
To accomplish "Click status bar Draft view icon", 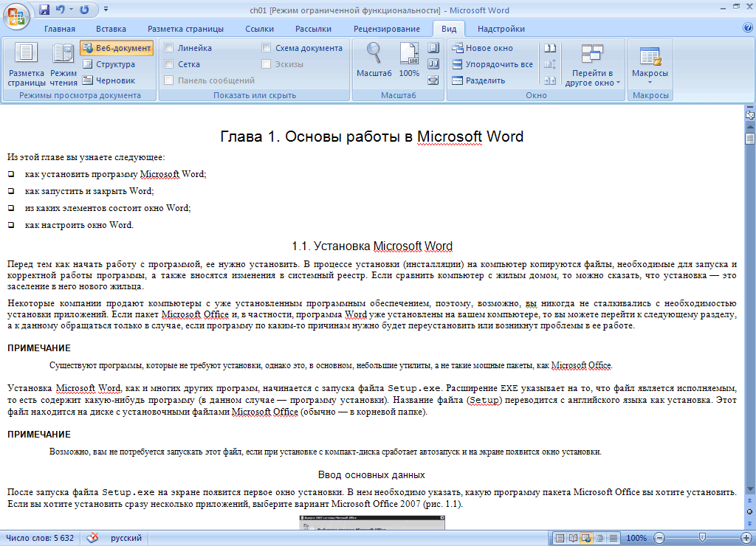I will point(614,538).
